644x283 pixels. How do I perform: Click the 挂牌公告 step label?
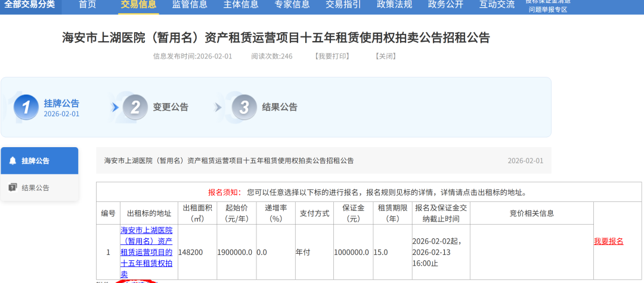pyautogui.click(x=61, y=103)
